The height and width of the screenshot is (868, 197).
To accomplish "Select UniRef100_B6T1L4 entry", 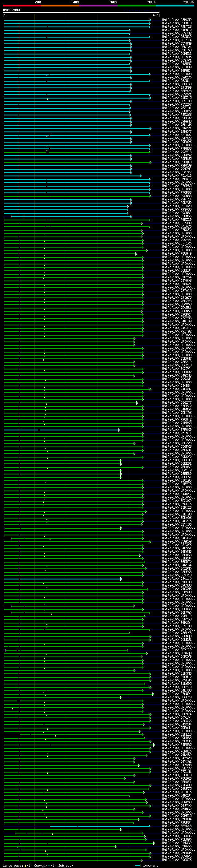I will tap(177, 40).
